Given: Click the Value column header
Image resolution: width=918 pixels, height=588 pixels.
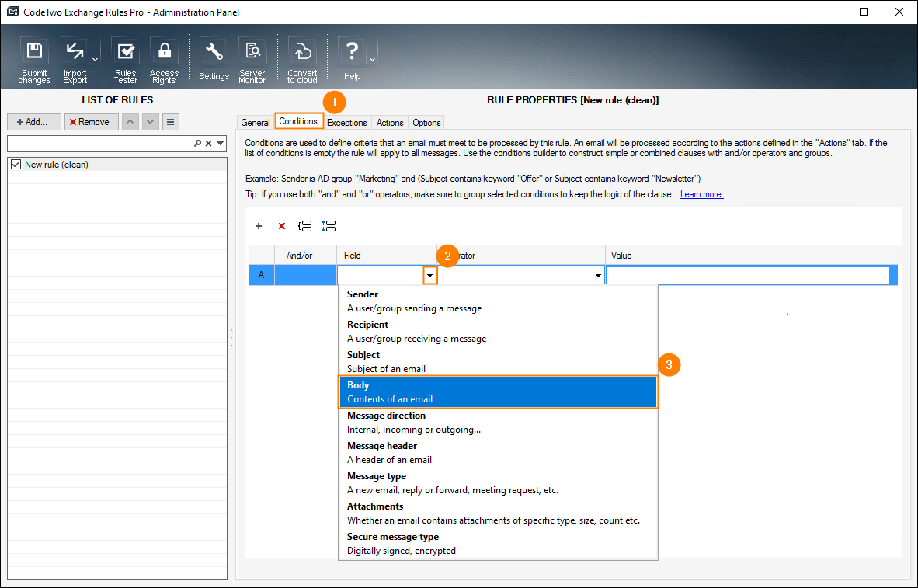Looking at the screenshot, I should coord(753,256).
